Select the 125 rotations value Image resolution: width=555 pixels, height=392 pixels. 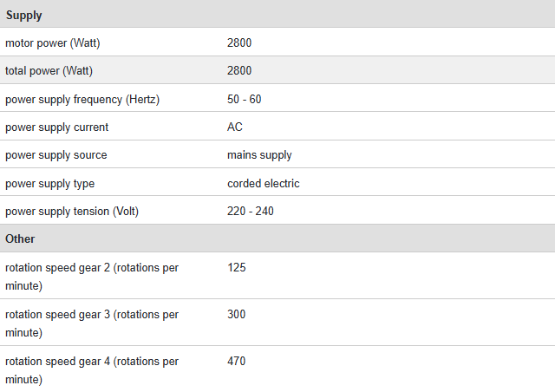[x=237, y=268]
